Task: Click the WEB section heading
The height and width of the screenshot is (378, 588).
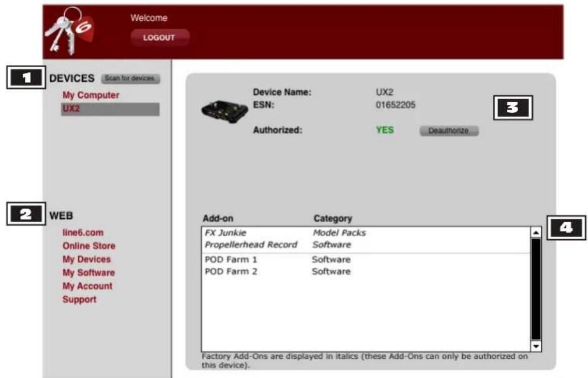Action: [x=61, y=216]
